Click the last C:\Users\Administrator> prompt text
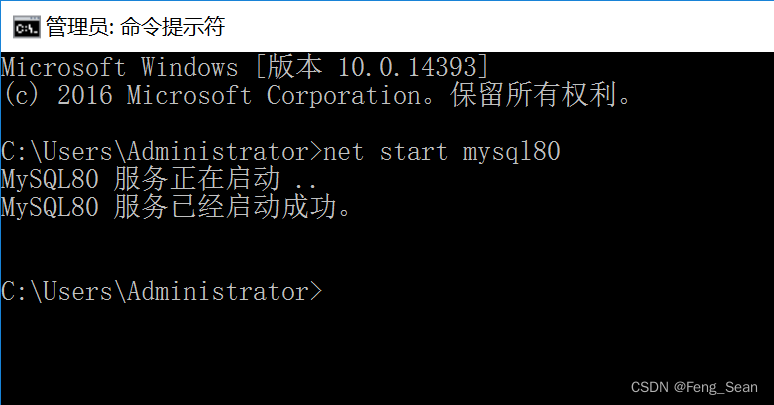This screenshot has width=774, height=405. click(x=161, y=291)
